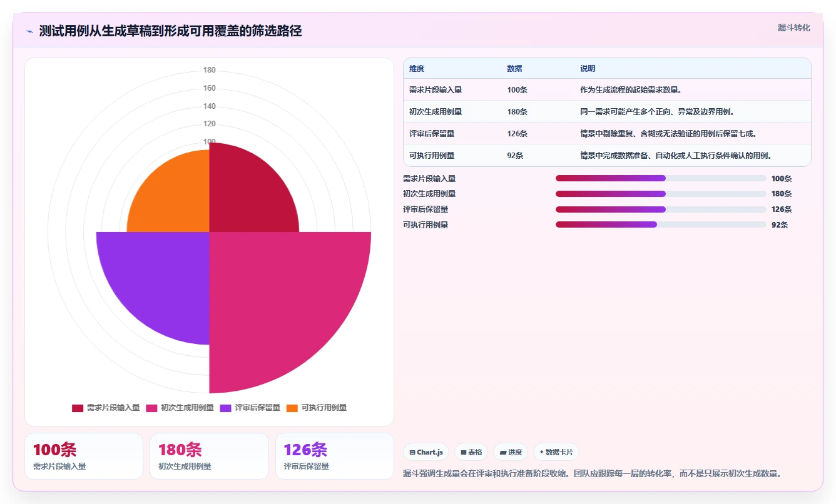
Task: Click the description starting with 同一需求可能产生
Action: click(x=657, y=112)
